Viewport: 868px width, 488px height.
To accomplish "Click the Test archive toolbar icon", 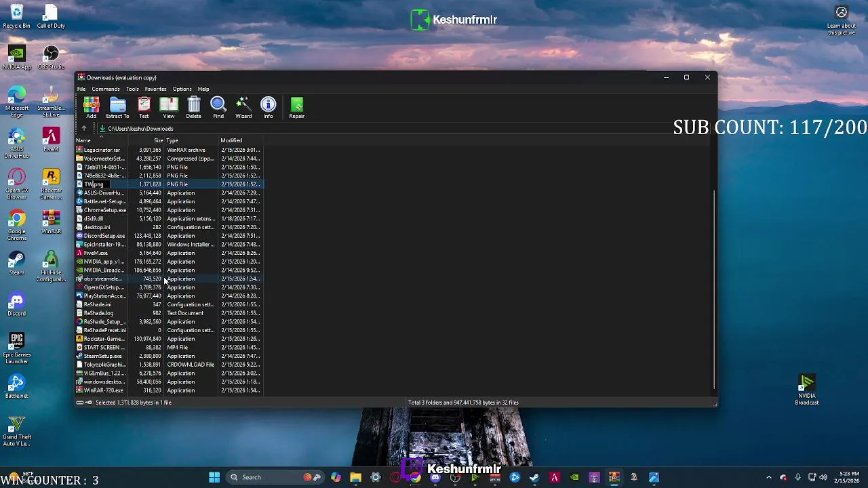I will [144, 107].
